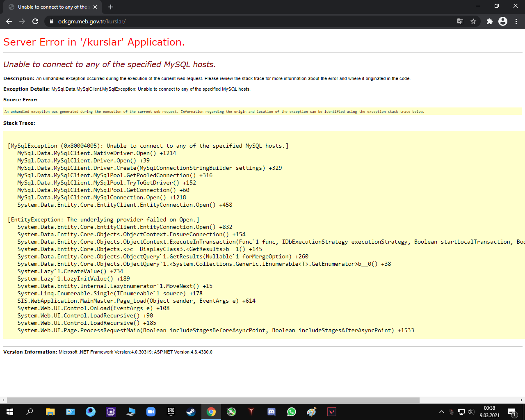Open network settings from the tray
Image resolution: width=525 pixels, height=420 pixels.
[461, 412]
